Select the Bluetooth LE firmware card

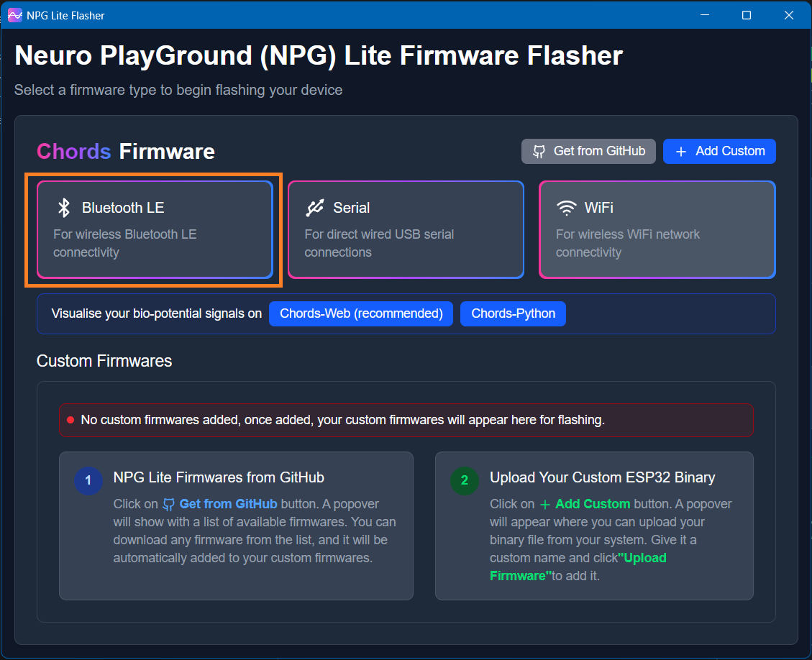[x=155, y=229]
